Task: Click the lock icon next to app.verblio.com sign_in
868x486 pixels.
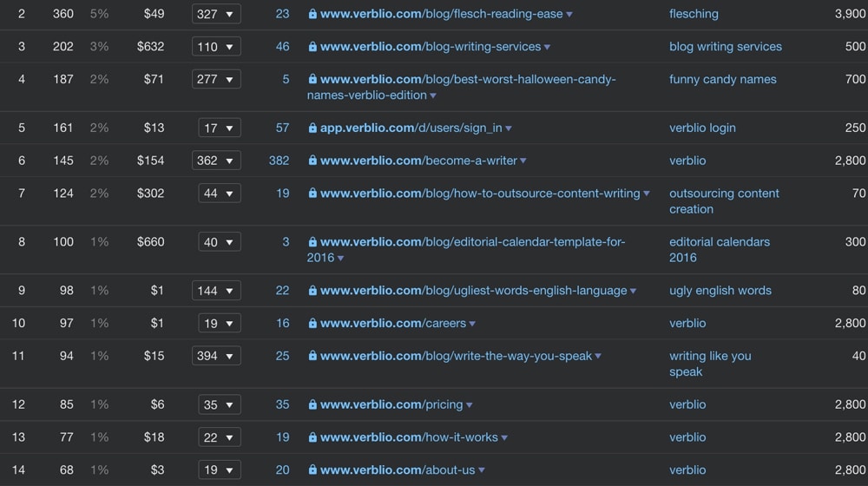Action: click(x=312, y=128)
